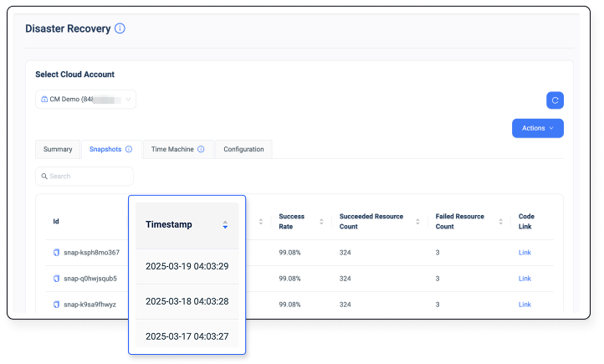The width and height of the screenshot is (604, 364).
Task: Click the info icon on Snapshots tab
Action: (x=129, y=149)
